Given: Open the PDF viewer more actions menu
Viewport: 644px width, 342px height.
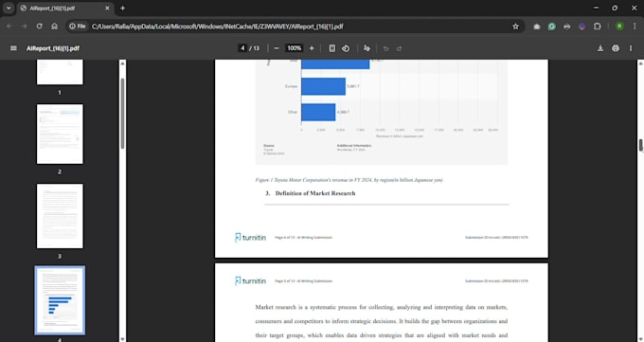Looking at the screenshot, I should 631,48.
